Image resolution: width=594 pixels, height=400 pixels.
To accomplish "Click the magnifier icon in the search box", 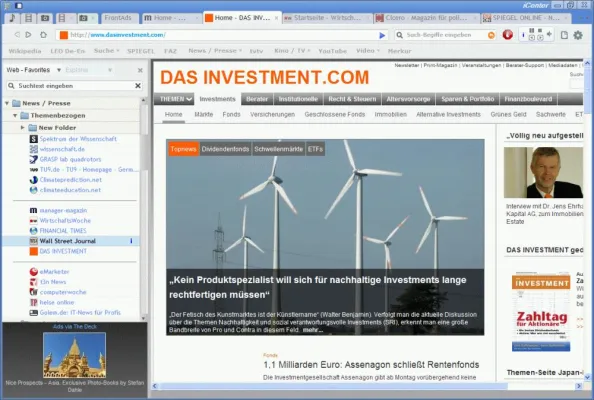I will (x=399, y=35).
